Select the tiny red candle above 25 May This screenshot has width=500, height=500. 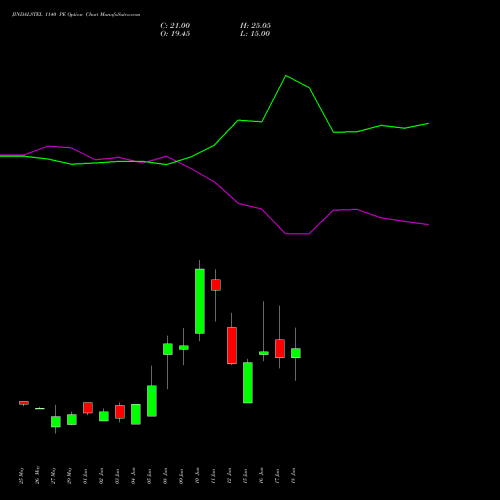point(24,403)
